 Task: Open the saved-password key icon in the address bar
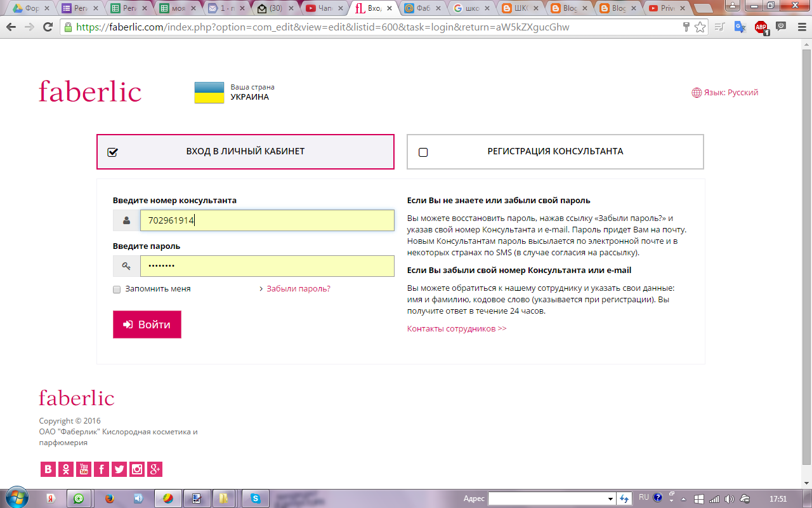click(x=686, y=27)
